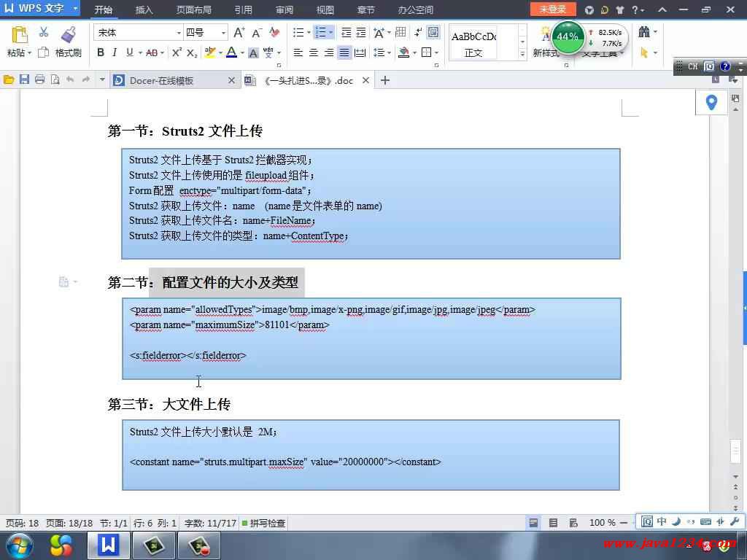Align paragraph to the right
Image resolution: width=747 pixels, height=560 pixels.
pos(329,52)
